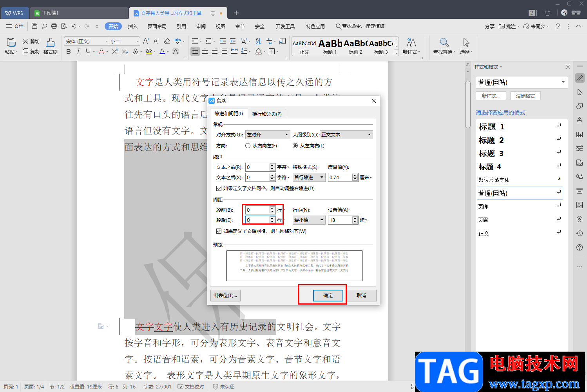
Task: Click the font color A swatch
Action: 162,51
